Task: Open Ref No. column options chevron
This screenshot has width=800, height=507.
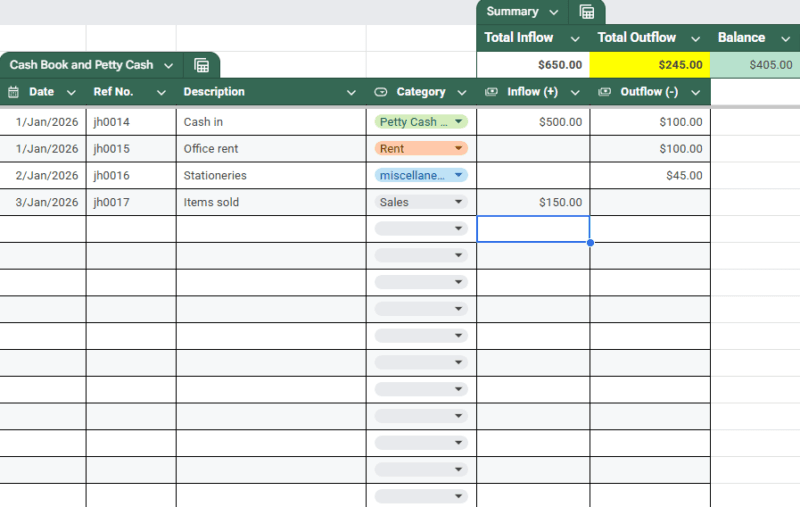Action: (x=161, y=92)
